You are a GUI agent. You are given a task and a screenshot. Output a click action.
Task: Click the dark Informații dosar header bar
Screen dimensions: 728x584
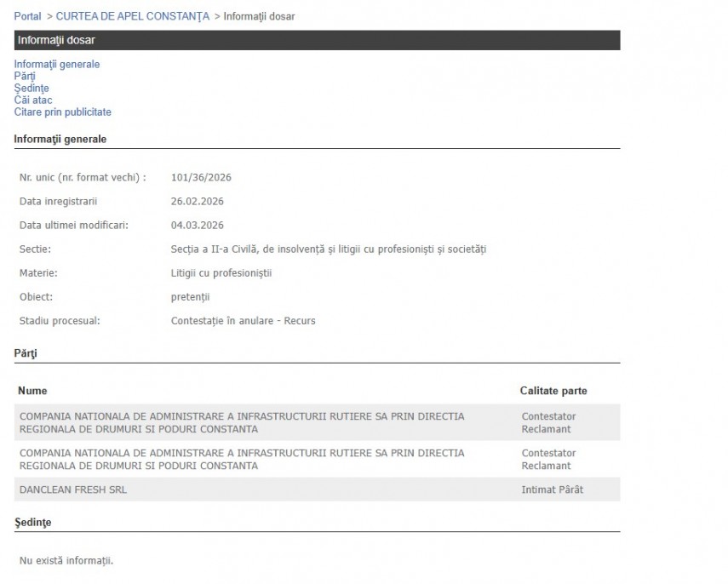tap(317, 40)
